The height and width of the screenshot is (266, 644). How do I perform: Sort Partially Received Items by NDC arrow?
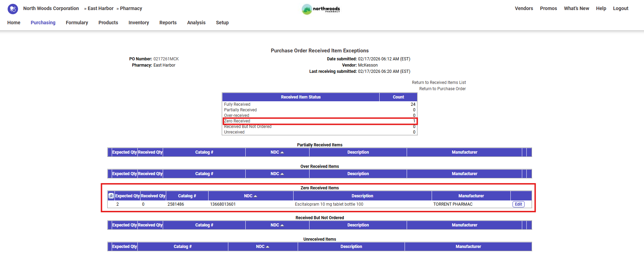[x=282, y=152]
